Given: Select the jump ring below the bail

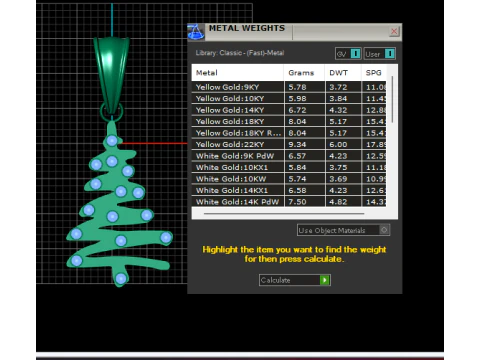Looking at the screenshot, I should point(112,112).
